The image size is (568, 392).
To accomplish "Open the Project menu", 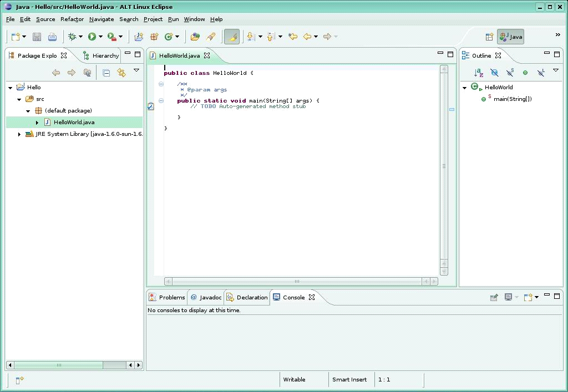I will (153, 19).
